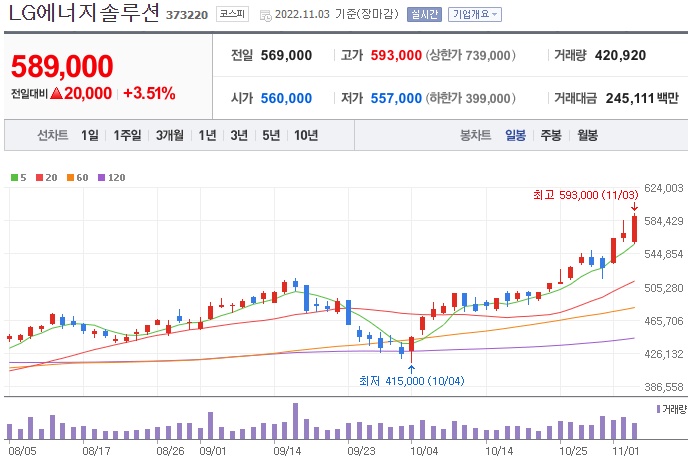Click the 저가 value 557,000
This screenshot has height=458, width=688.
396,98
